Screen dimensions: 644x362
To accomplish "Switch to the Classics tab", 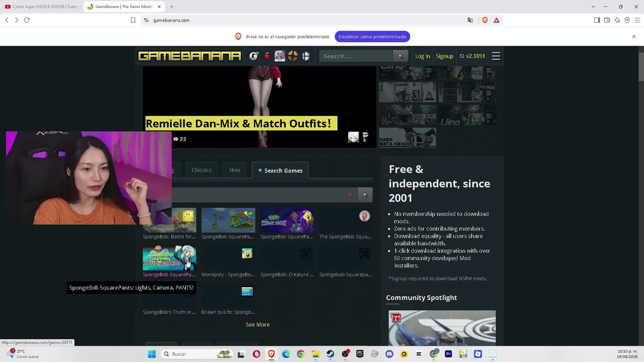I will pos(202,170).
